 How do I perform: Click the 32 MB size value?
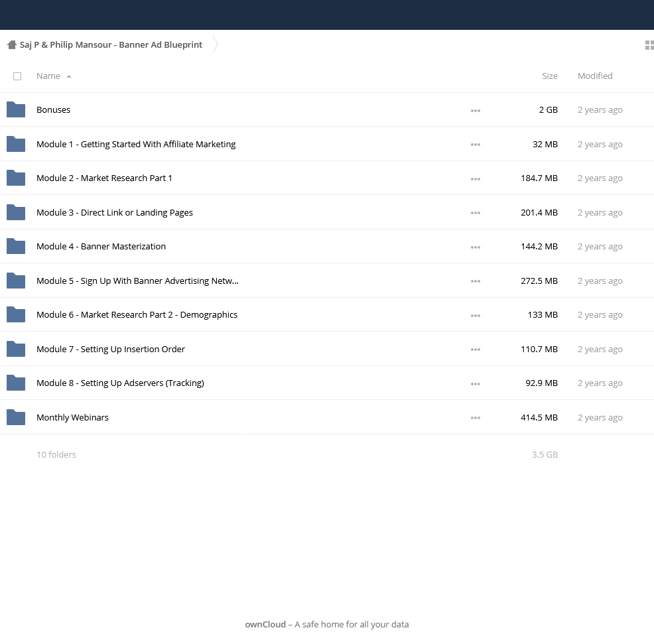(545, 145)
